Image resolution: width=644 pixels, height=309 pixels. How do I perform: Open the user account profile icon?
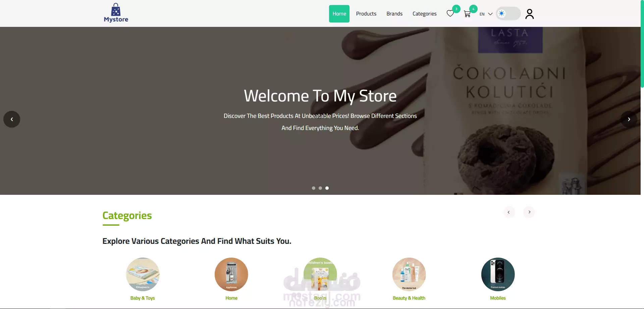coord(530,14)
